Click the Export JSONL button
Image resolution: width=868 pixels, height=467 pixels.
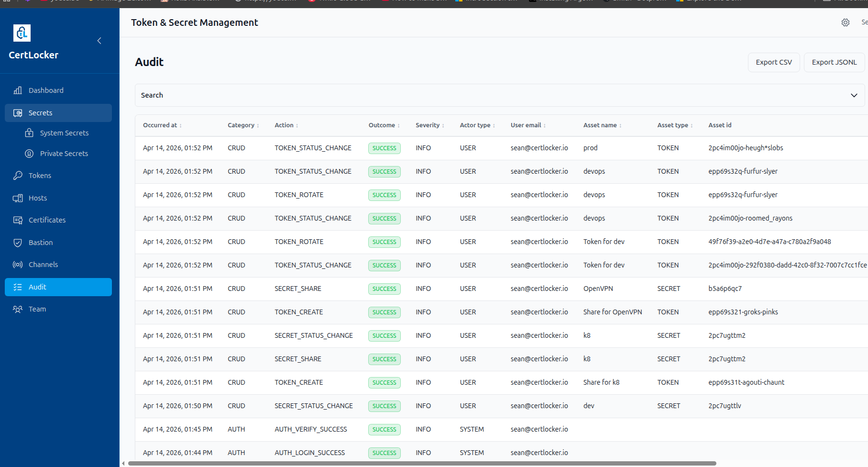tap(834, 62)
